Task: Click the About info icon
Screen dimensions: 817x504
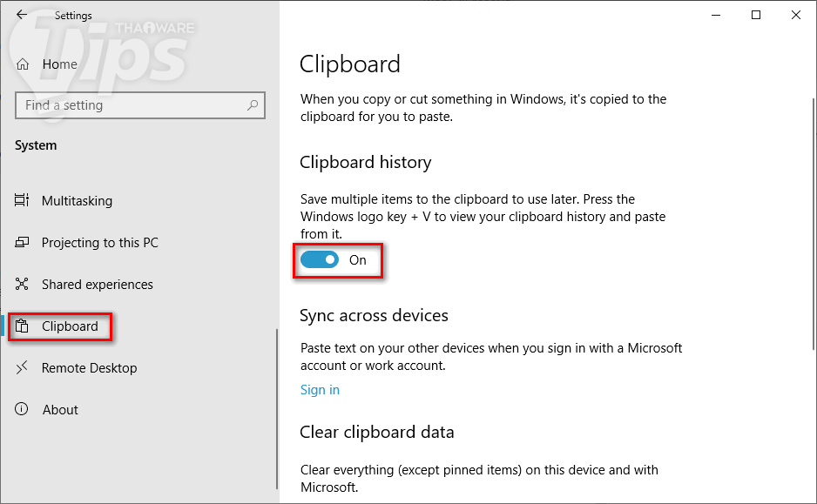Action: coord(23,410)
